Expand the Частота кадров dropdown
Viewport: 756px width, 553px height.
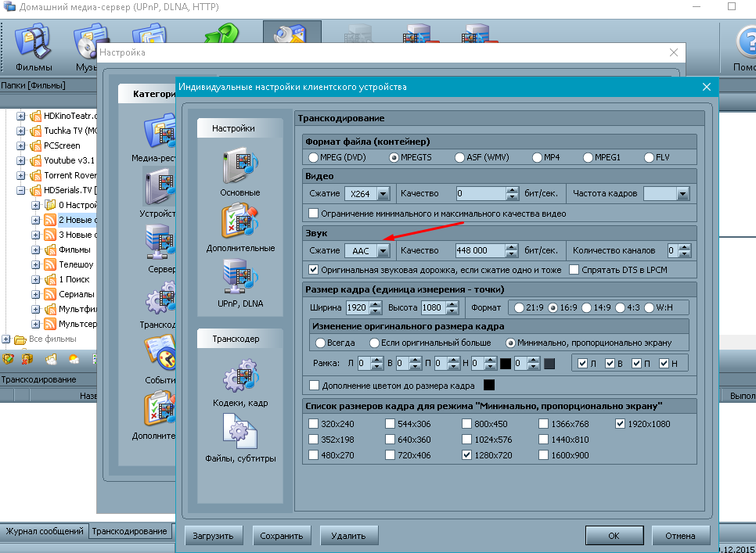682,193
